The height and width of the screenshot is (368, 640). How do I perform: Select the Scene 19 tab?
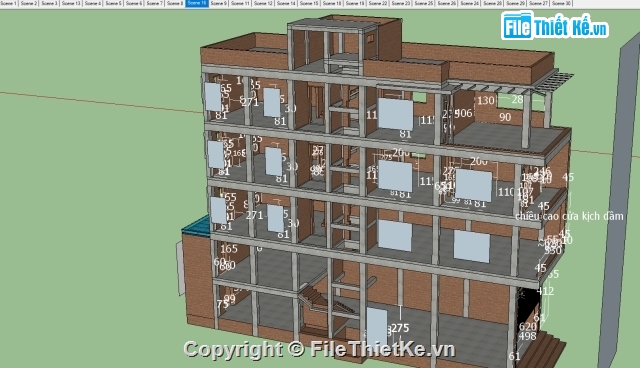click(355, 3)
